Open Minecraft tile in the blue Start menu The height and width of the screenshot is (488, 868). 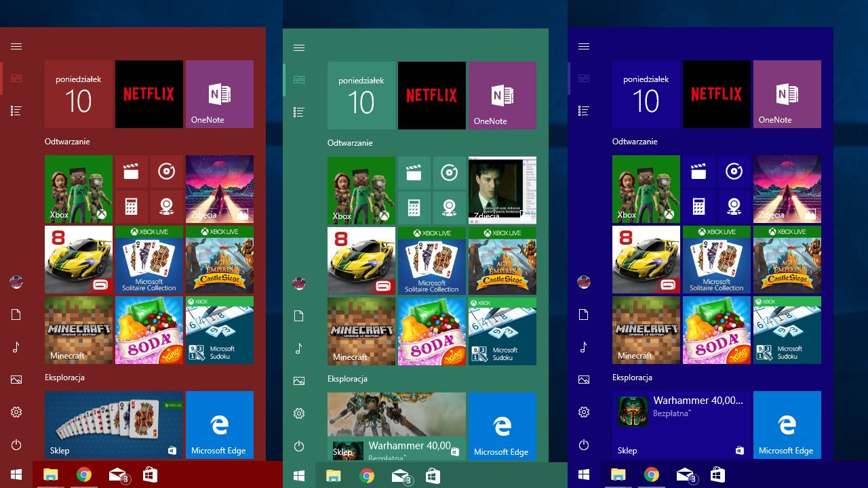(x=646, y=330)
